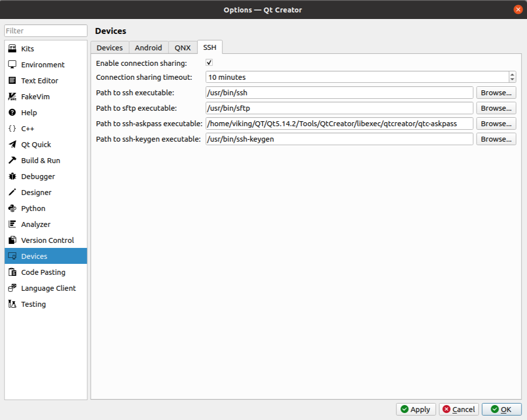Click the 'Path to ssh-askpass executable:' label

click(x=149, y=124)
